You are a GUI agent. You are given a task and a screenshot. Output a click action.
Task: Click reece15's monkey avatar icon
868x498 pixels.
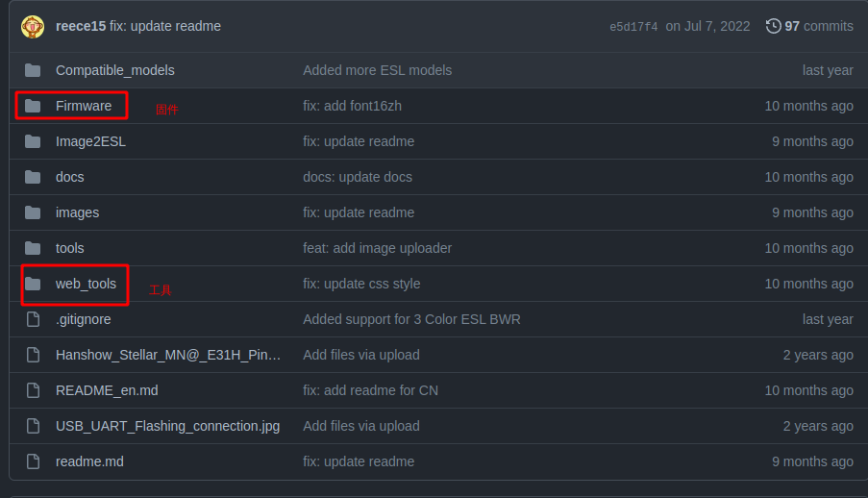[33, 27]
